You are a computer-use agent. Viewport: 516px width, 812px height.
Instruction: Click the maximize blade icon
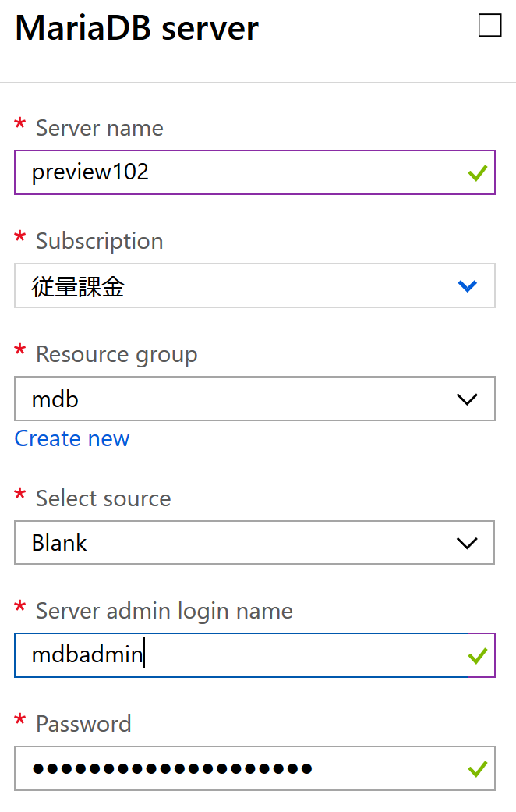[x=490, y=25]
